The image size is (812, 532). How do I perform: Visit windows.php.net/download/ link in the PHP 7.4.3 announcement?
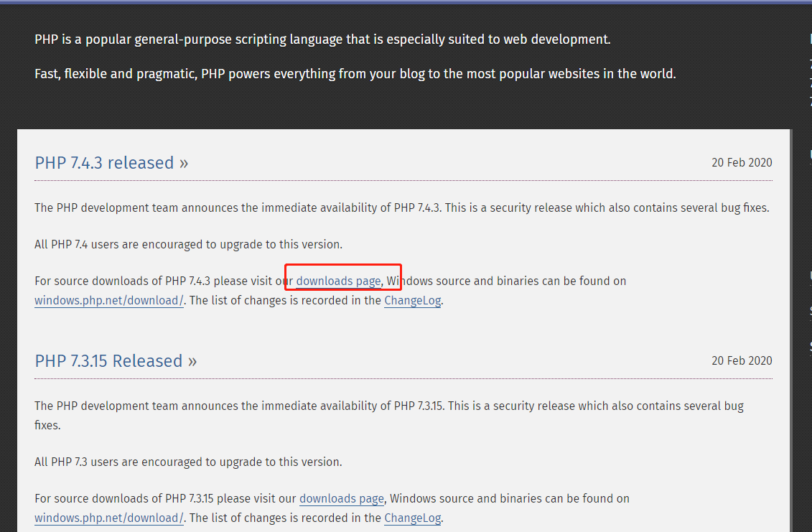tap(109, 300)
